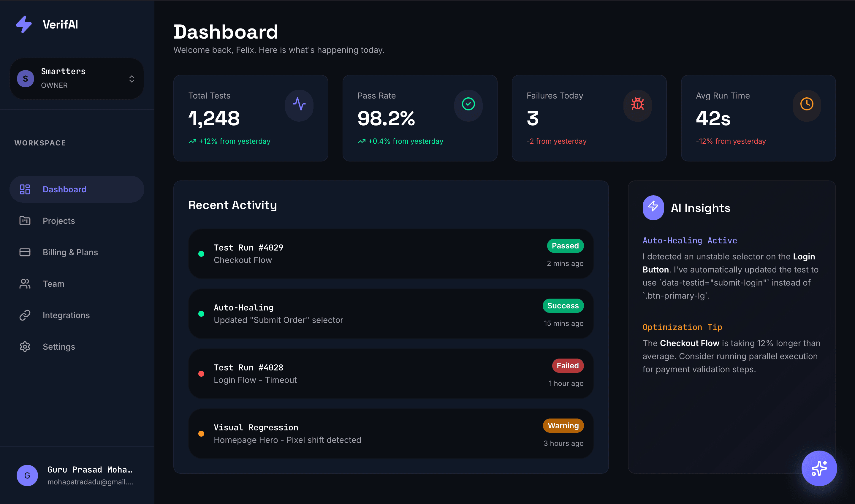
Task: Click the Passed badge on Test Run #4029
Action: (x=565, y=246)
